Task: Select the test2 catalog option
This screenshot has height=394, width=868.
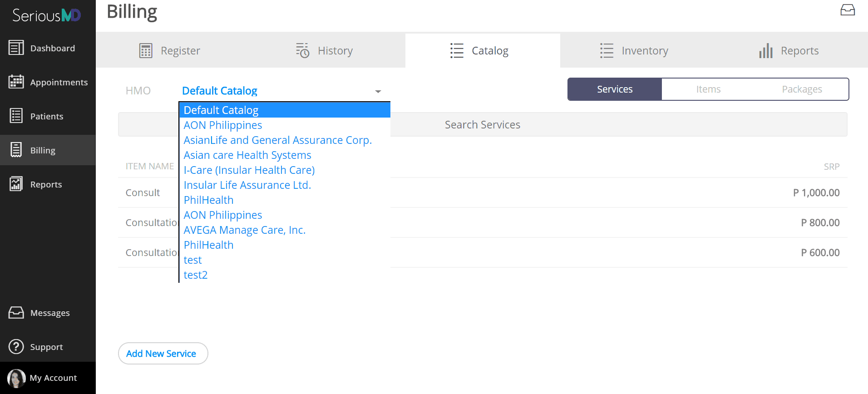Action: click(285, 275)
